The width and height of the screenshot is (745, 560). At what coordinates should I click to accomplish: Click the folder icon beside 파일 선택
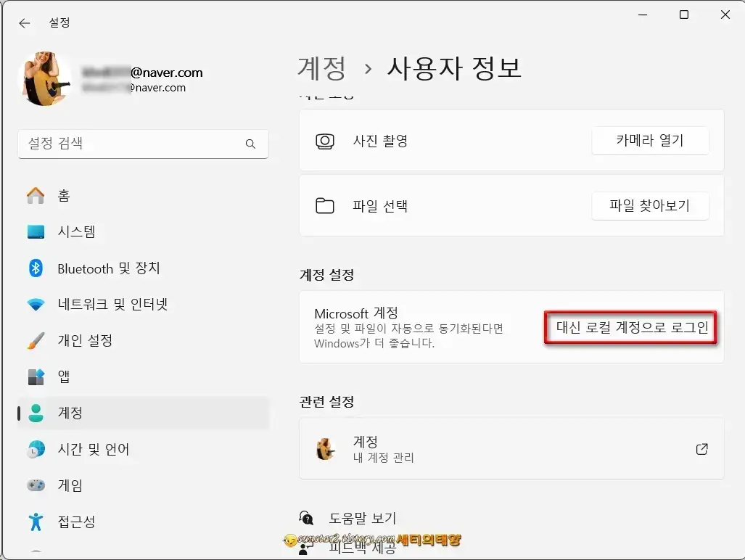(326, 205)
